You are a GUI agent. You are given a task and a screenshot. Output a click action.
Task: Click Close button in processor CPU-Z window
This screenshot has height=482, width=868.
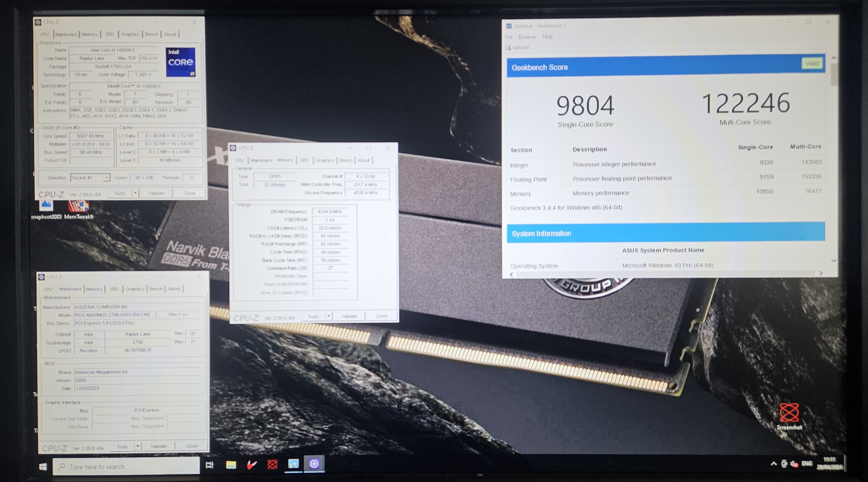click(189, 193)
